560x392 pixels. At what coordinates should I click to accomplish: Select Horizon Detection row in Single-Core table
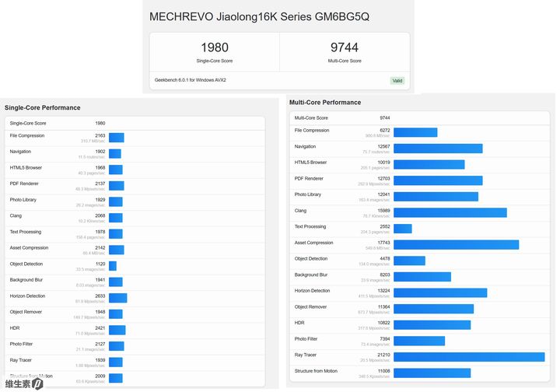tap(135, 299)
